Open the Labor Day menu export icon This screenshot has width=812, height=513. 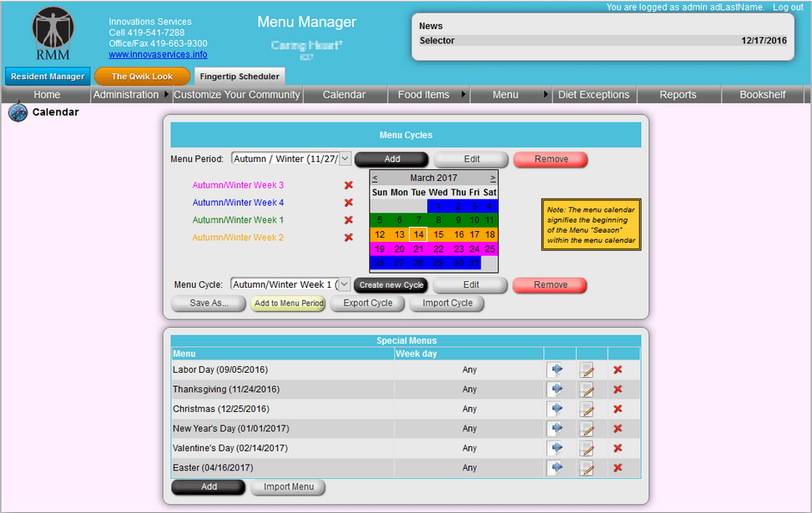(557, 370)
